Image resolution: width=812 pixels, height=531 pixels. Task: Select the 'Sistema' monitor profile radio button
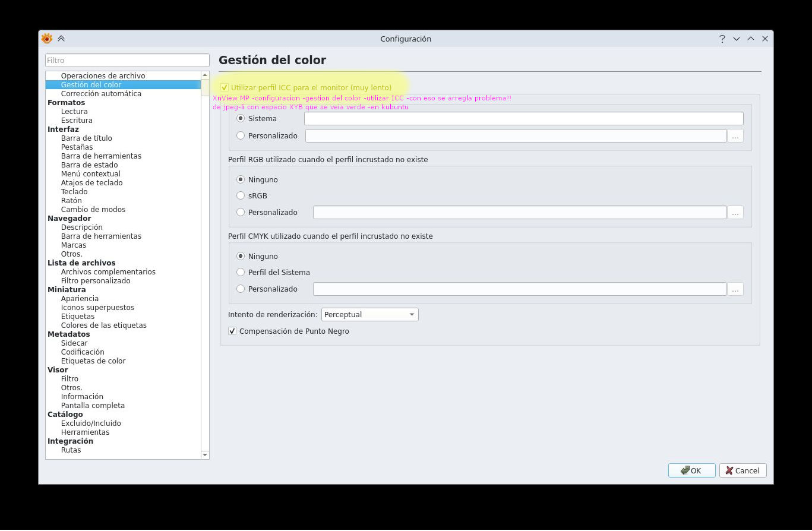pyautogui.click(x=241, y=118)
